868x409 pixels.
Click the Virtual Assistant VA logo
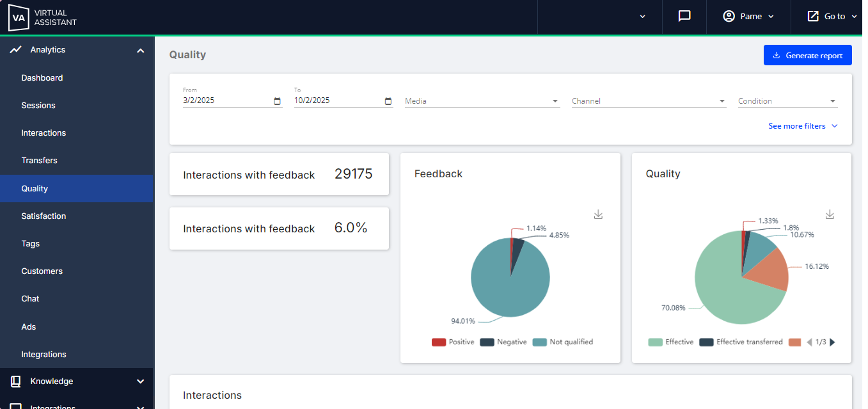(42, 17)
